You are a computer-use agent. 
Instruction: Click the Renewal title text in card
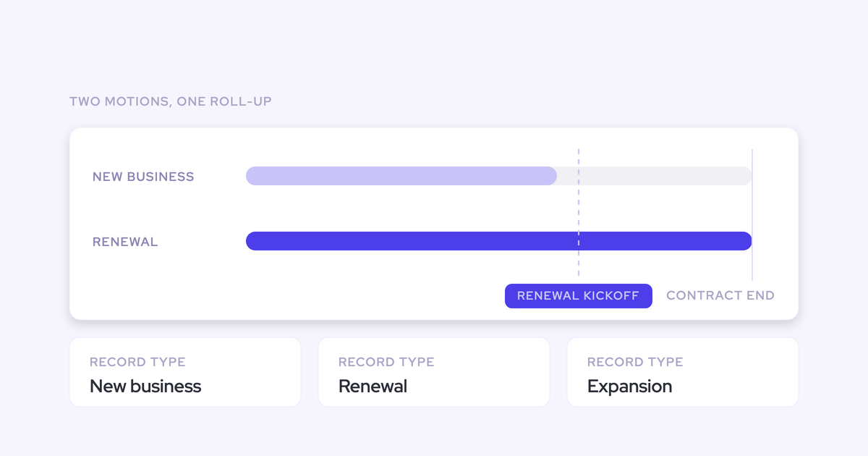click(373, 386)
